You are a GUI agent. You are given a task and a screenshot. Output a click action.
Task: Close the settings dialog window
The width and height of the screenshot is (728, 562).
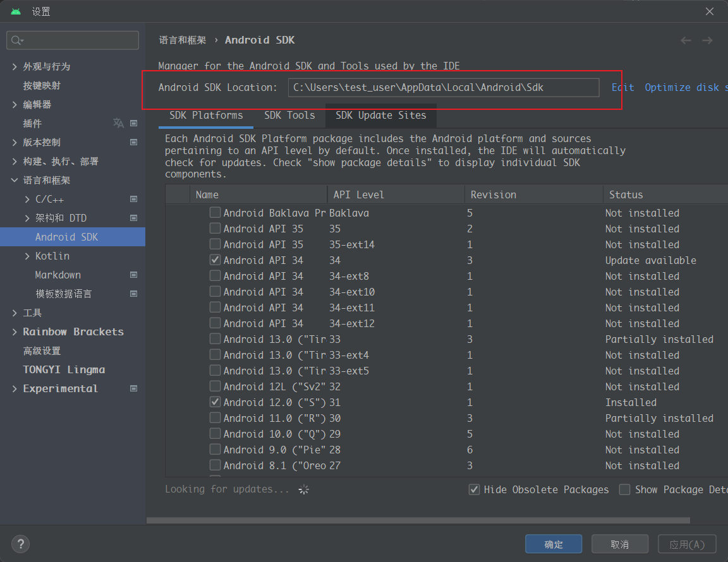tap(710, 11)
